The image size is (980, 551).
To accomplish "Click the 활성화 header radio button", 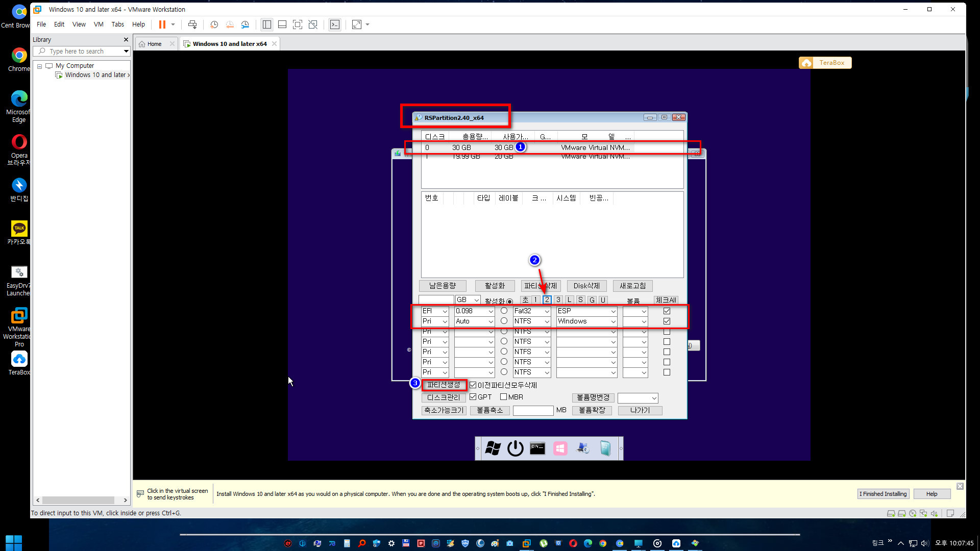I will (x=509, y=302).
